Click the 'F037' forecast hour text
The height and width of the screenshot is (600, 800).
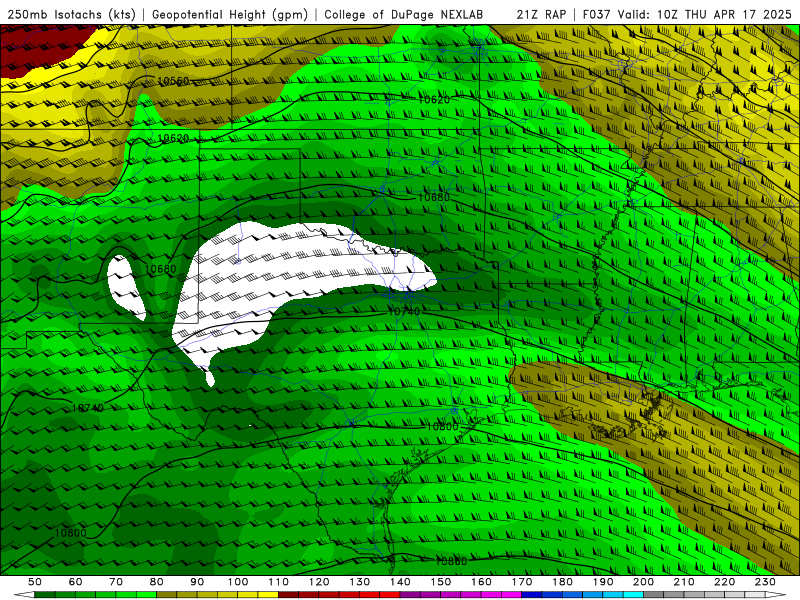597,14
